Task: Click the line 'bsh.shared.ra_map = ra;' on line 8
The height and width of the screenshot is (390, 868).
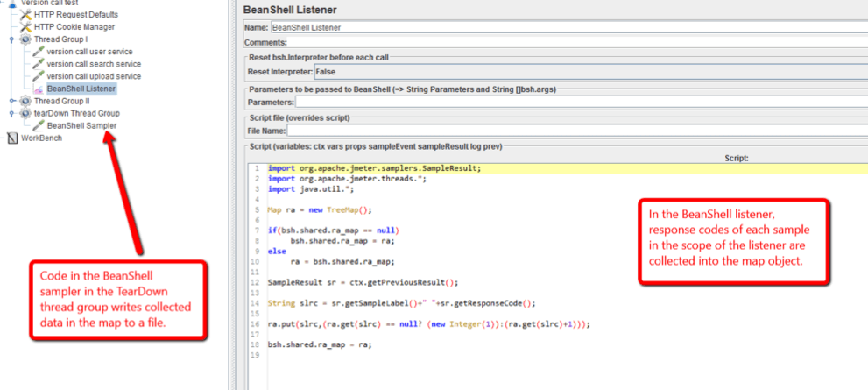Action: pyautogui.click(x=341, y=241)
